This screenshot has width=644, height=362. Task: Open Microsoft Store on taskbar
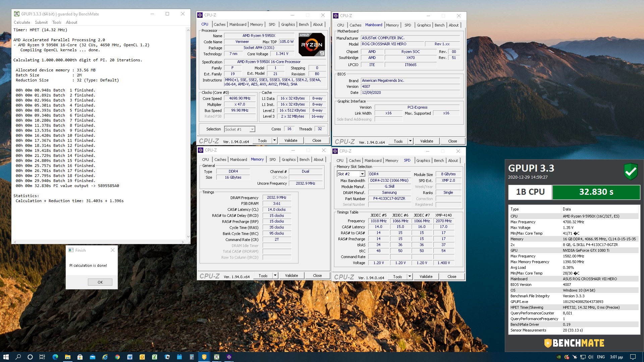point(80,357)
